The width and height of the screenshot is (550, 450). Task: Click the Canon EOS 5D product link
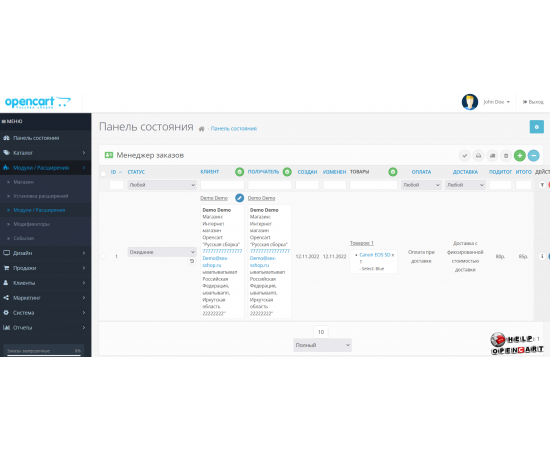click(375, 255)
